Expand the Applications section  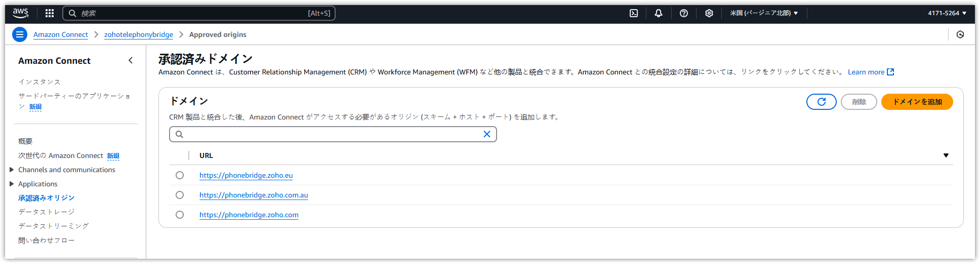[x=12, y=184]
